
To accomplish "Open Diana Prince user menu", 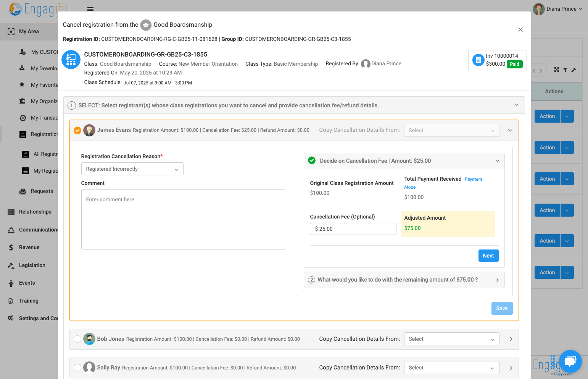I will [557, 9].
